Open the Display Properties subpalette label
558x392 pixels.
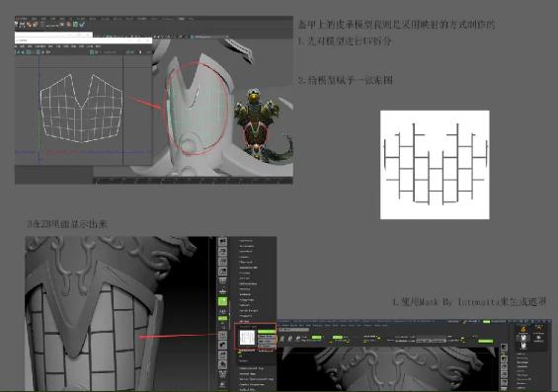tap(252, 384)
